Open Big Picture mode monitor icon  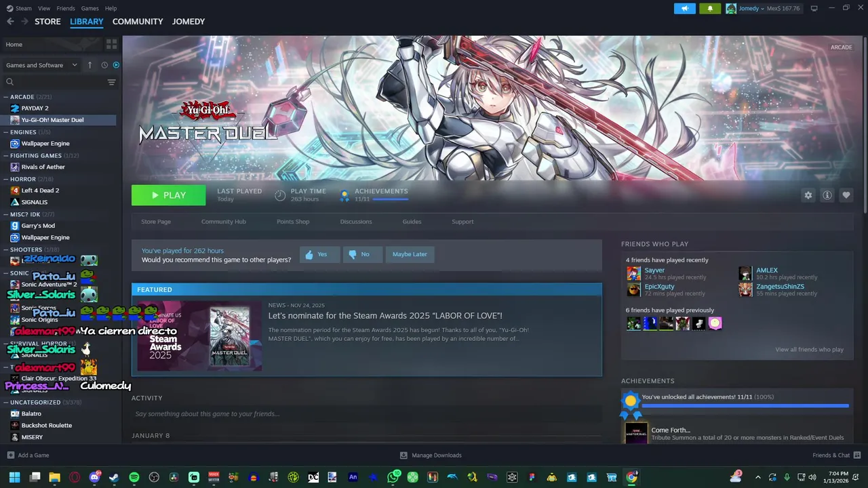[814, 8]
